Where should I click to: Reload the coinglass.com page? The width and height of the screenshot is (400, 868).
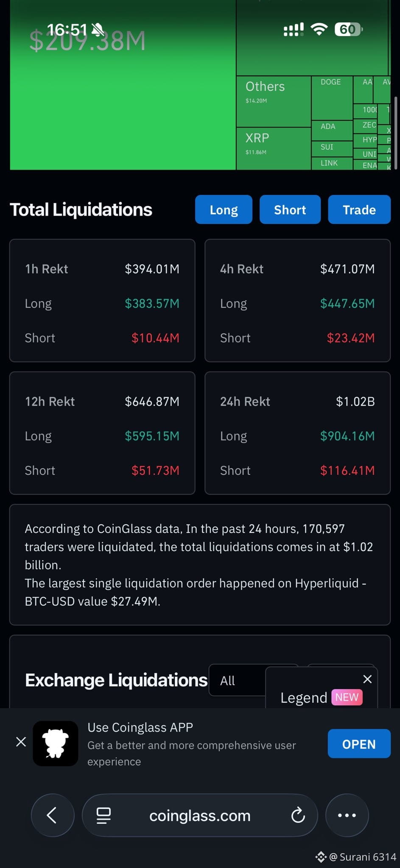coord(298,815)
